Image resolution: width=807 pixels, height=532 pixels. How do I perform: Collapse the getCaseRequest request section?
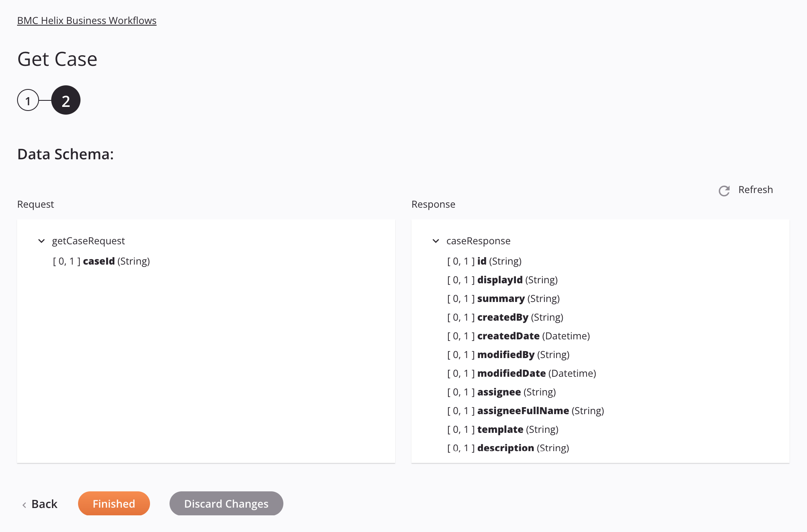pyautogui.click(x=41, y=241)
